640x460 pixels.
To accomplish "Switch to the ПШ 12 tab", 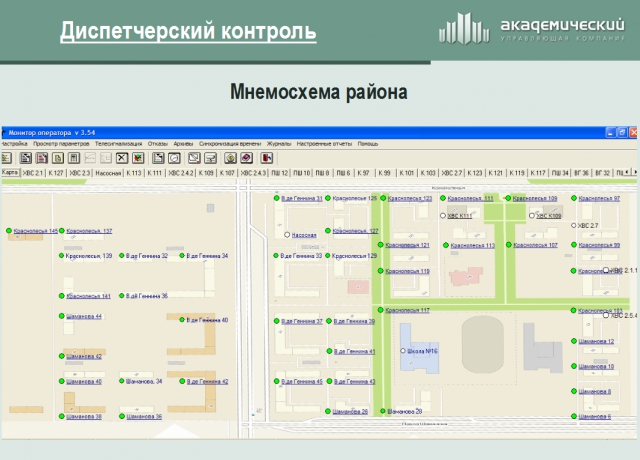I will click(x=280, y=173).
